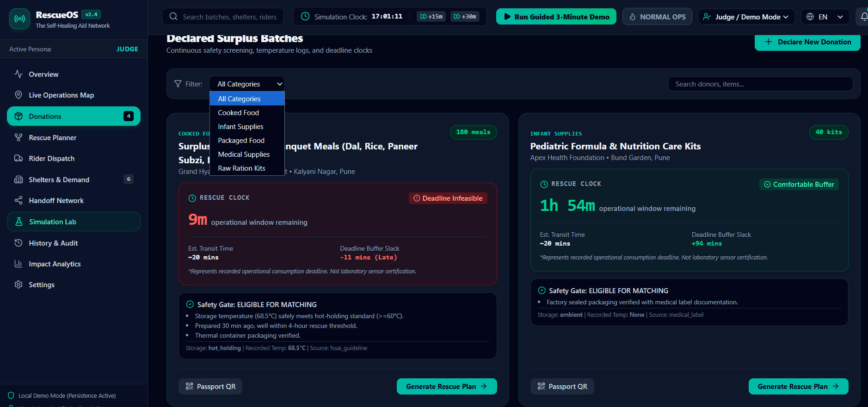Click the Simulation Lab flask icon
Screen dimensions: 868x407
coord(19,222)
